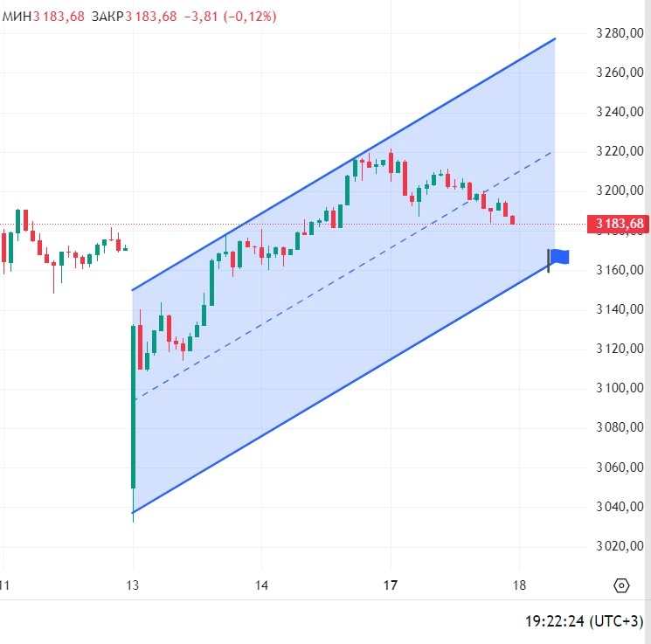The width and height of the screenshot is (651, 644).
Task: Click date label 13 on time axis
Action: coord(133,585)
